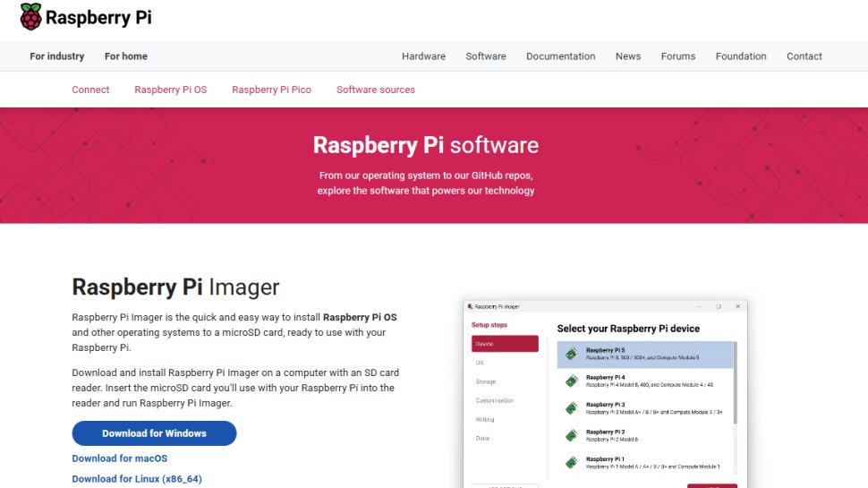Image resolution: width=868 pixels, height=488 pixels.
Task: Select Customisation step in Imager screenshot
Action: pos(494,400)
